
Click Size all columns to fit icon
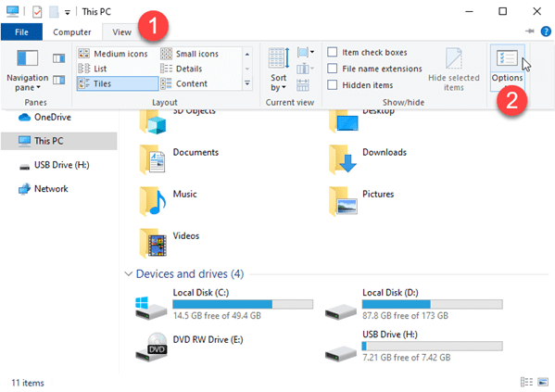tap(303, 85)
